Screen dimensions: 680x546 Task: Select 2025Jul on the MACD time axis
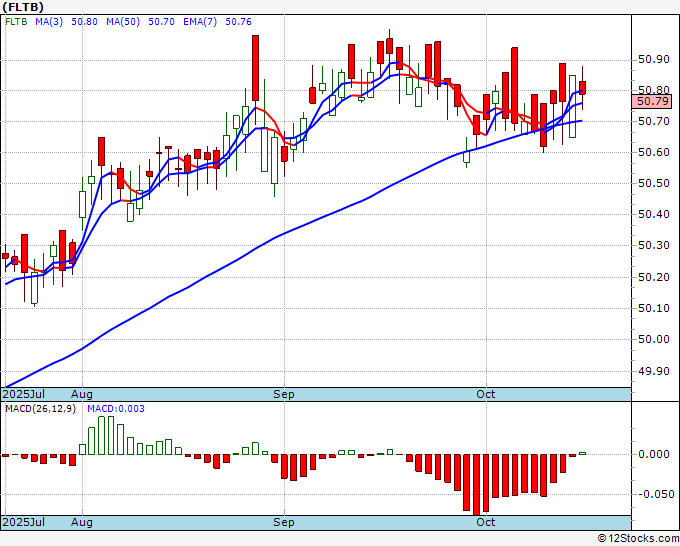coord(24,522)
